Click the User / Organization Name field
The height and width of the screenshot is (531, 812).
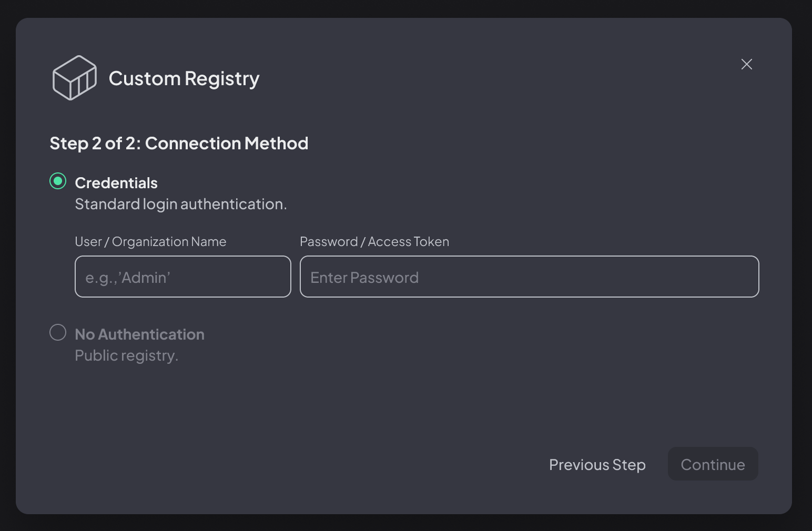[182, 277]
